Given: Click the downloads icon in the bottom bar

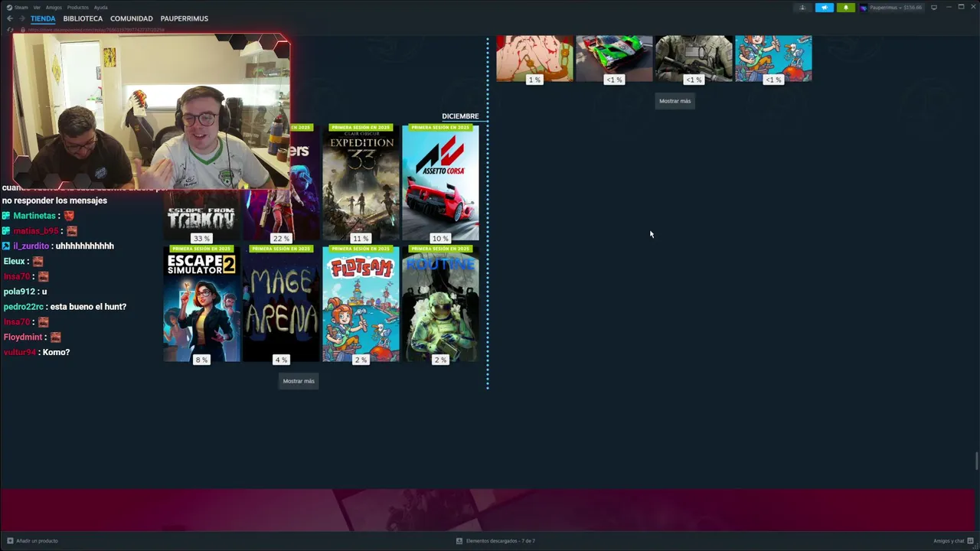Looking at the screenshot, I should tap(459, 541).
